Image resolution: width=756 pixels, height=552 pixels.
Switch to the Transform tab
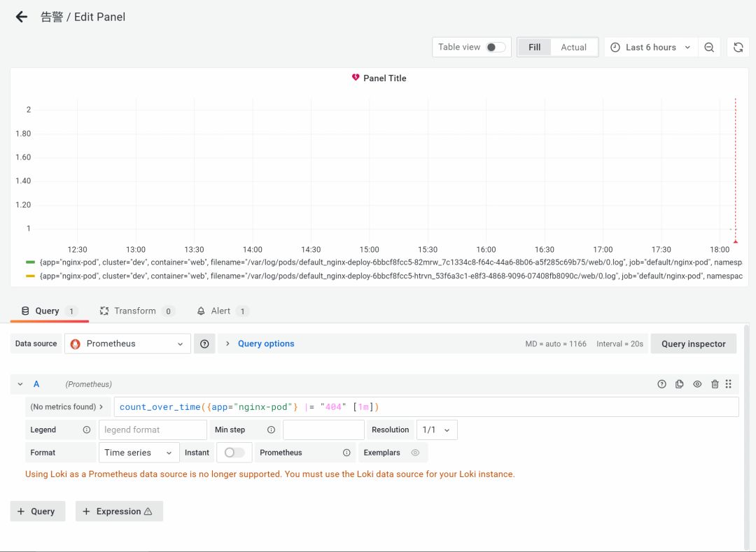pyautogui.click(x=137, y=311)
